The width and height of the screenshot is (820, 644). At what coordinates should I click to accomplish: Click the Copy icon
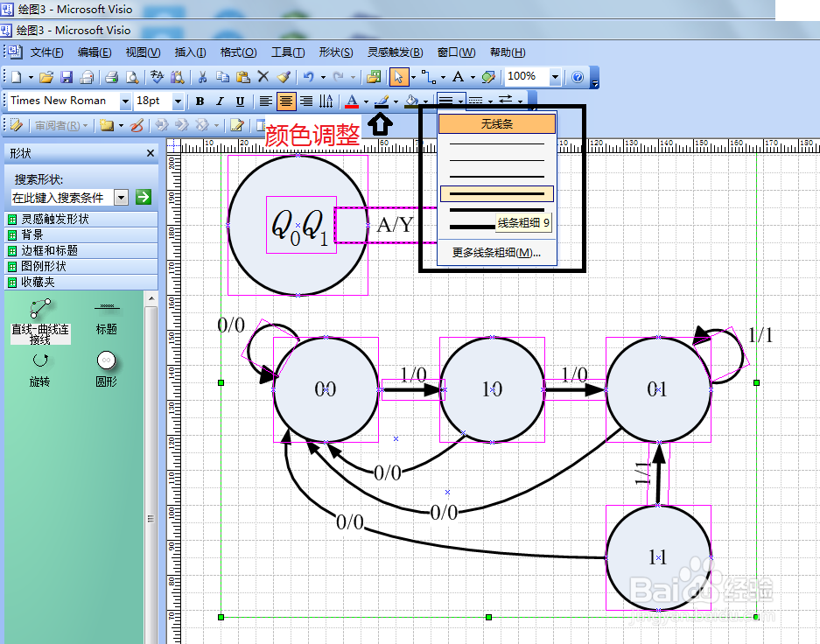click(222, 77)
